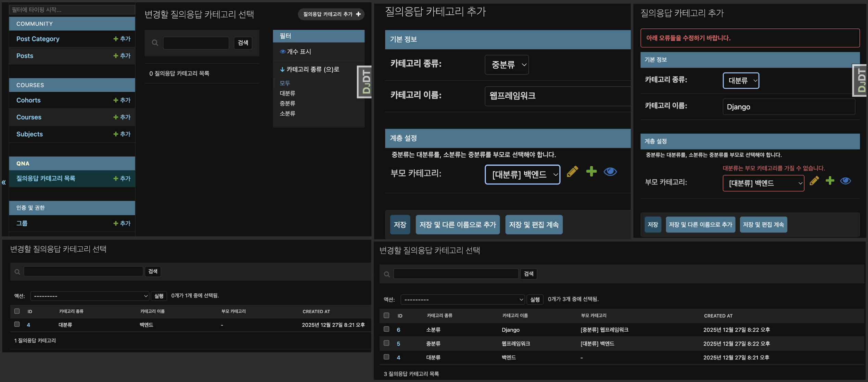
Task: Tick select-all checkbox in single-row category table
Action: click(x=17, y=311)
